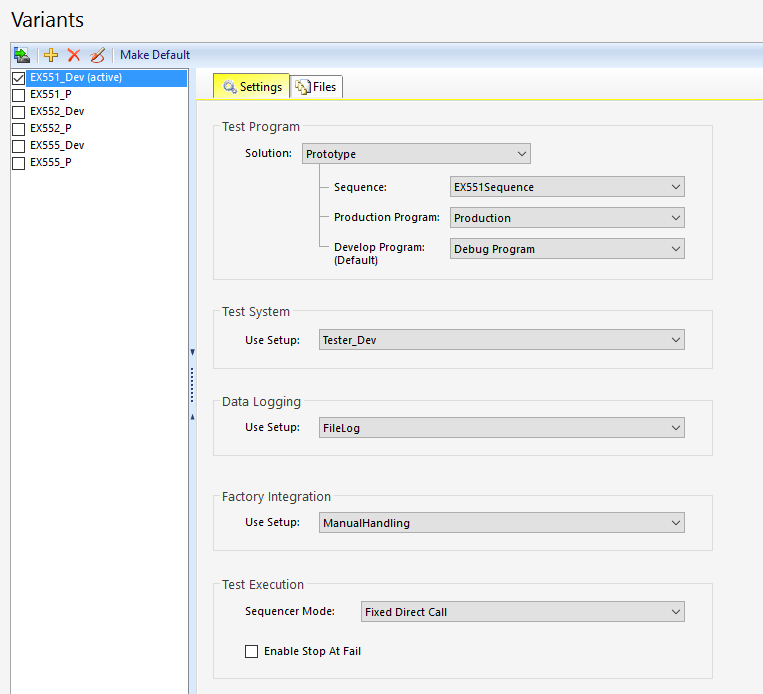Delete variant using the red X icon
Viewport: 763px width, 694px height.
pos(74,55)
